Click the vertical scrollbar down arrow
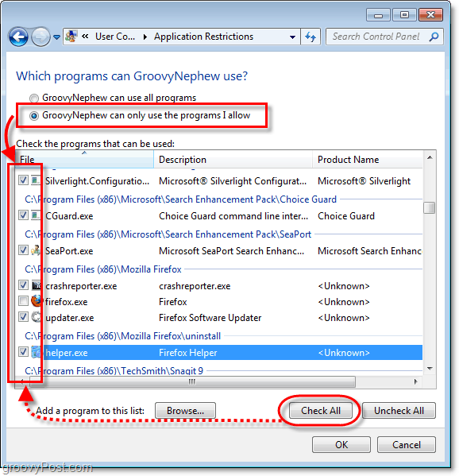Viewport: 459px width, 476px height. pyautogui.click(x=430, y=369)
